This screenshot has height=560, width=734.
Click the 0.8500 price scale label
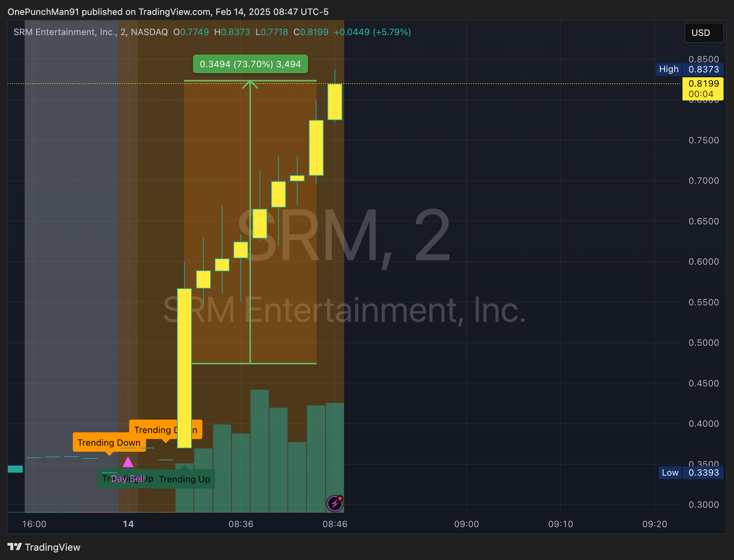point(704,59)
